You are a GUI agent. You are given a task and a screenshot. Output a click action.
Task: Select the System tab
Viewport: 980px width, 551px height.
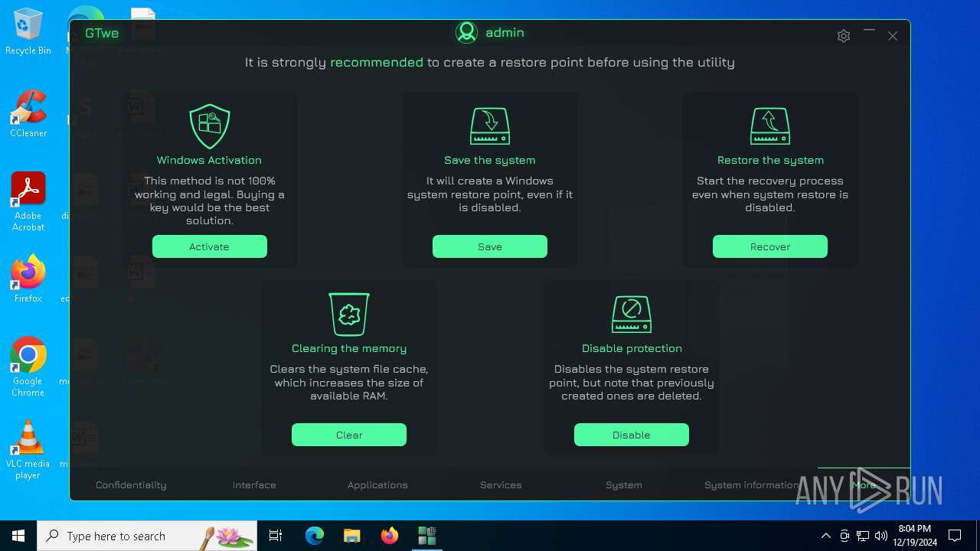pyautogui.click(x=624, y=485)
